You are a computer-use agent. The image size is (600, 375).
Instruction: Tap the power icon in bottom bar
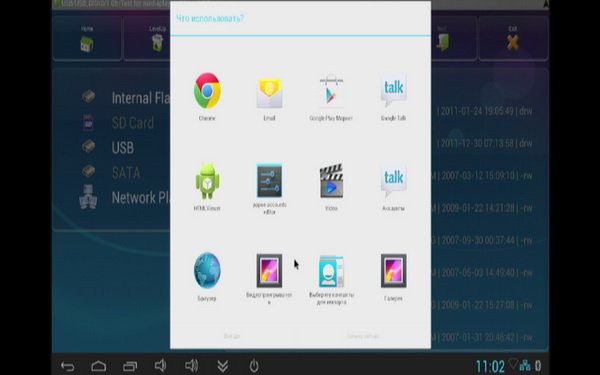[x=254, y=366]
